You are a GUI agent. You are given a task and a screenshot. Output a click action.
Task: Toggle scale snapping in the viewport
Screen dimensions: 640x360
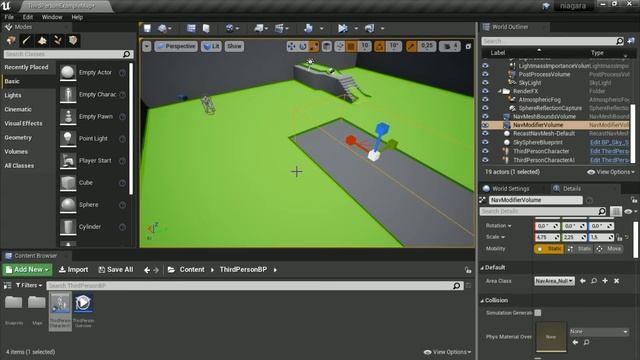(411, 47)
